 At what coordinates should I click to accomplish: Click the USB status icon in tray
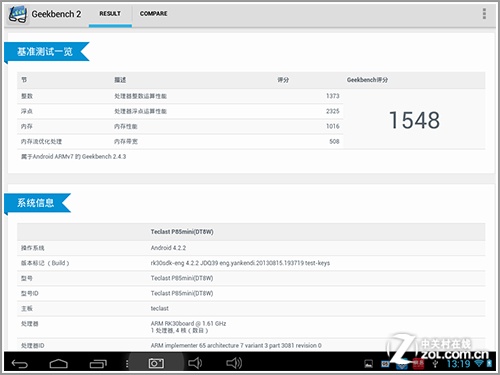pyautogui.click(x=435, y=364)
